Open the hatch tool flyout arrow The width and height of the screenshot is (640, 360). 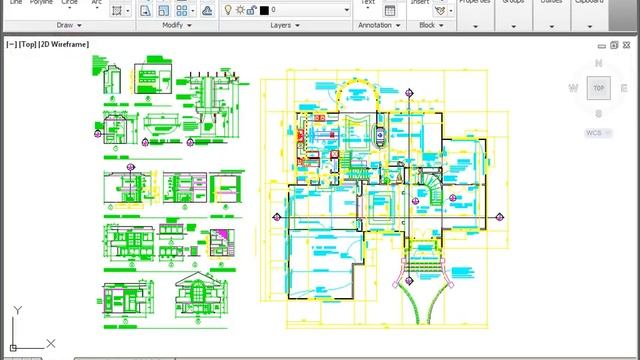click(128, 11)
